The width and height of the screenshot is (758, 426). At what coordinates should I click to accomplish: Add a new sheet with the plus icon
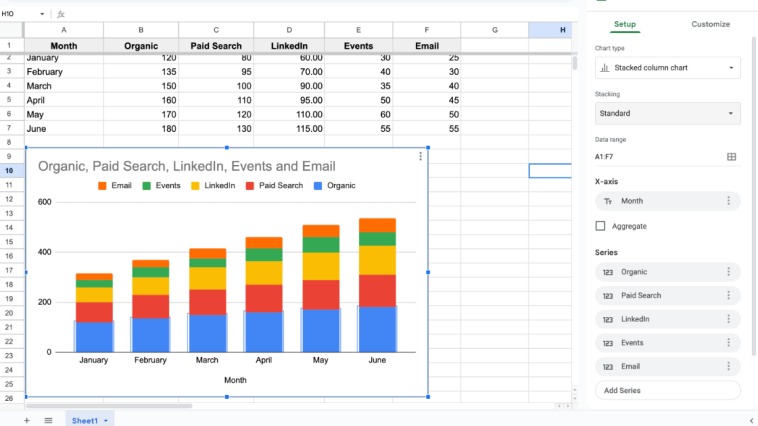(x=27, y=420)
